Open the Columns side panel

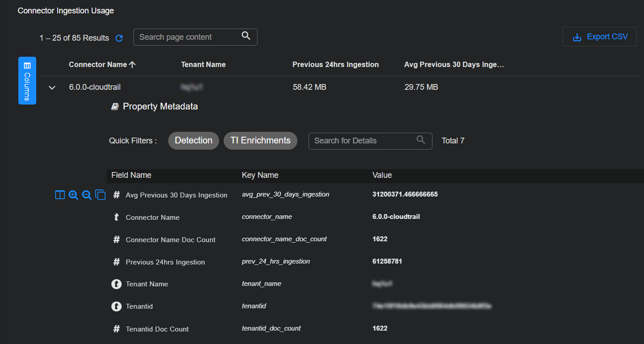coord(27,80)
